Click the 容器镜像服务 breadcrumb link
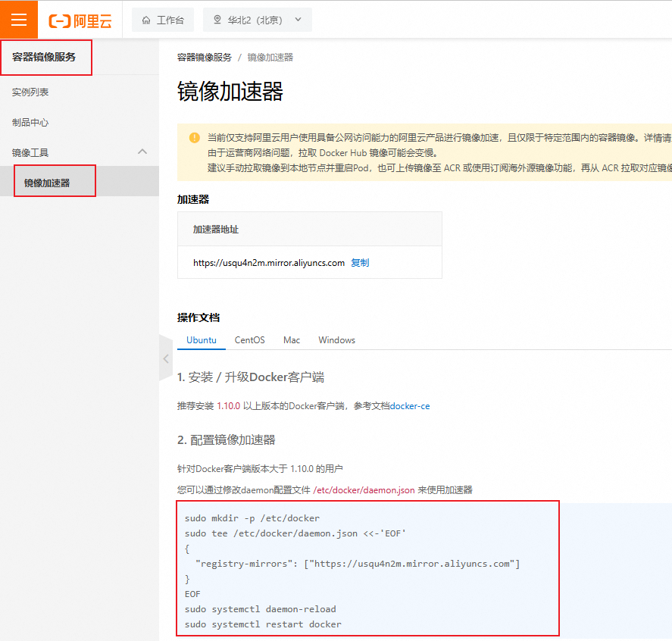Viewport: 672px width, 641px height. [205, 58]
